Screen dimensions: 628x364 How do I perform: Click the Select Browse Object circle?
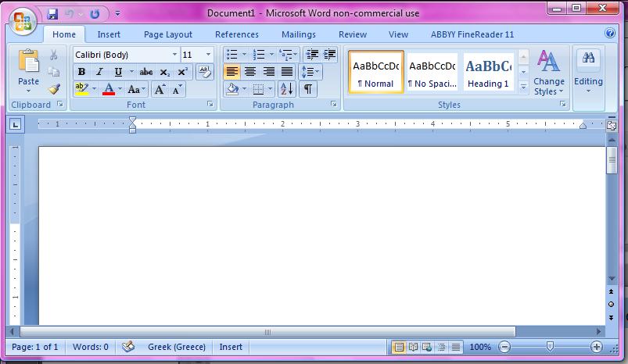(611, 305)
